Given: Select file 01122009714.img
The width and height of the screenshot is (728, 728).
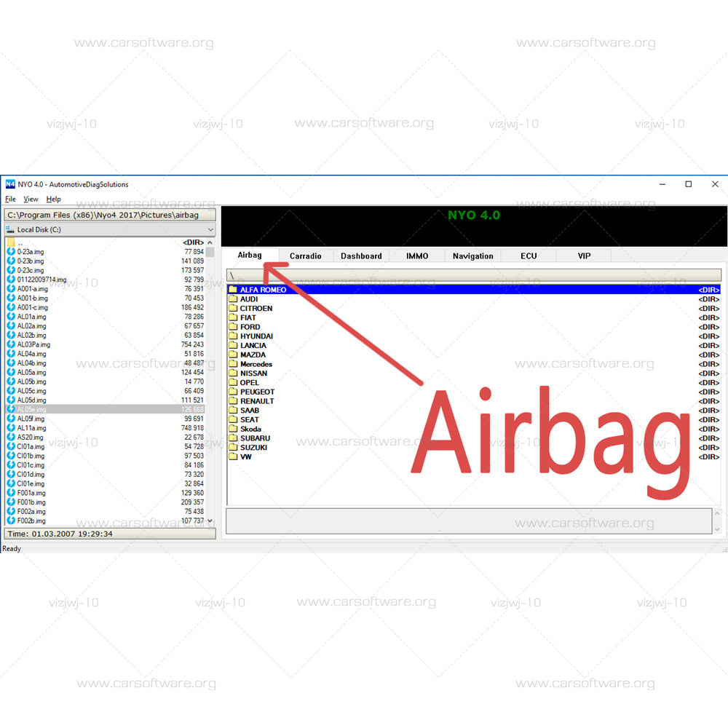Looking at the screenshot, I should [106, 280].
